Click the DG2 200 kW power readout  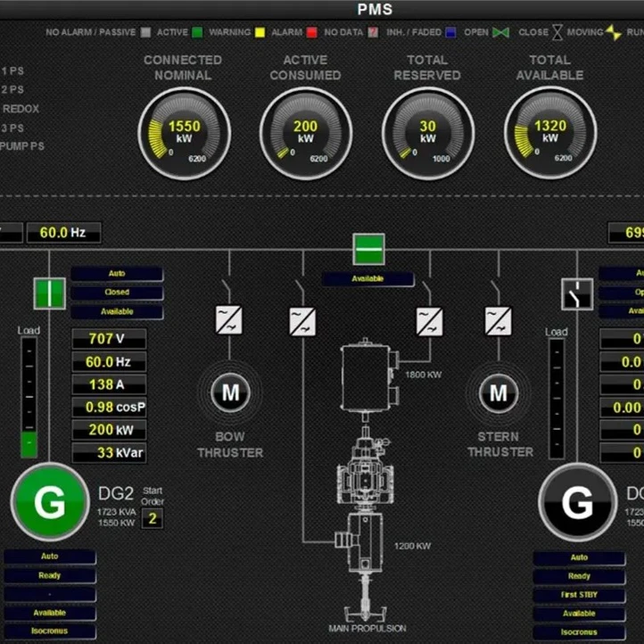click(x=109, y=430)
